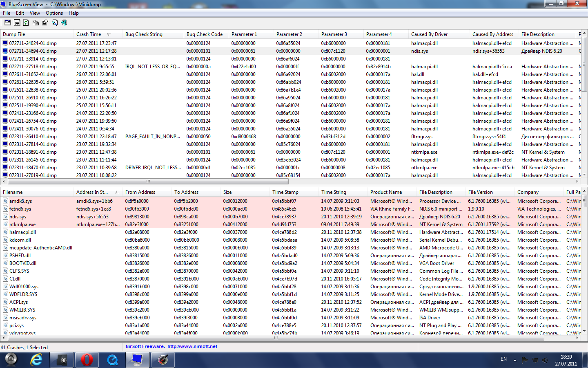Open QuickTime Player from the taskbar

[x=112, y=360]
